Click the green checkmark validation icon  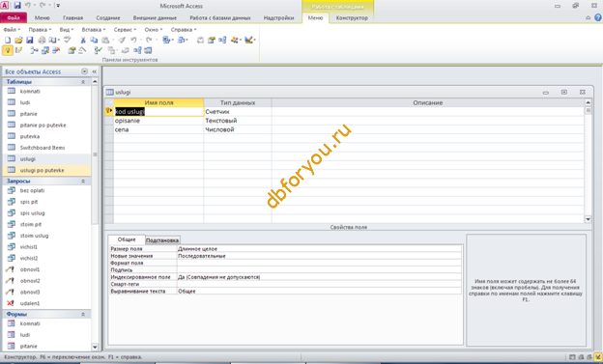99,50
